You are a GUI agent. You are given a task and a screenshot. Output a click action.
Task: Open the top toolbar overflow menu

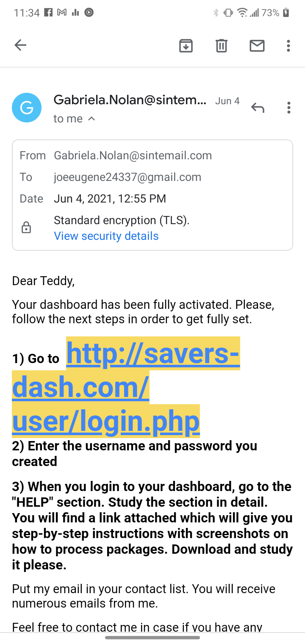click(288, 45)
